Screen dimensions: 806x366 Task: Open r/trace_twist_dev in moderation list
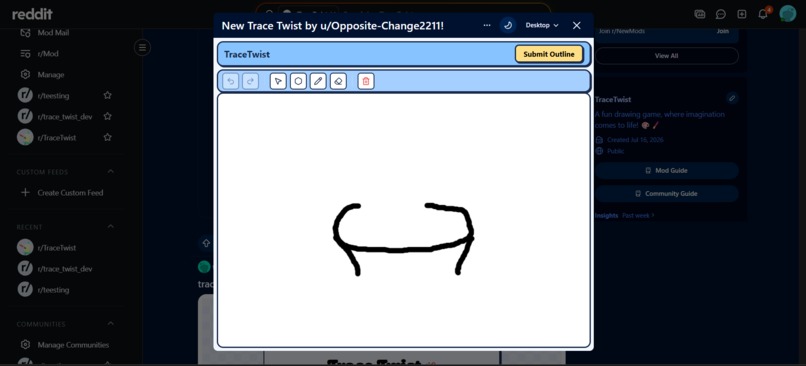(65, 117)
